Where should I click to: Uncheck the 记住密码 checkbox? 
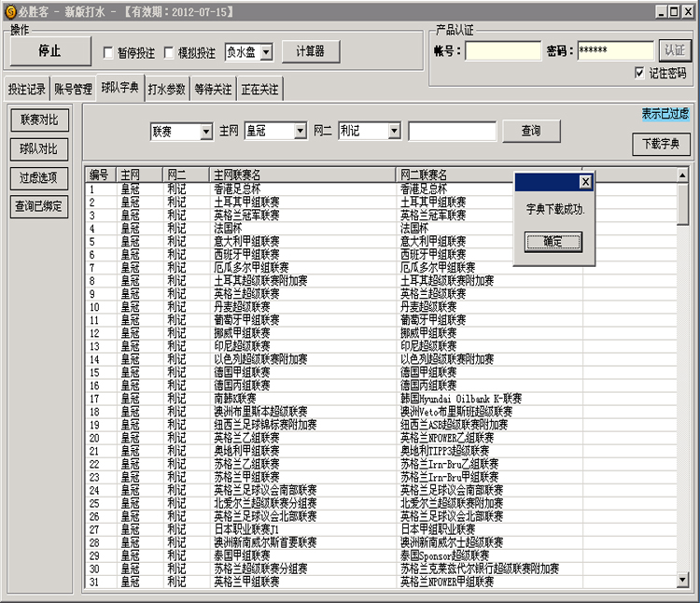click(639, 73)
